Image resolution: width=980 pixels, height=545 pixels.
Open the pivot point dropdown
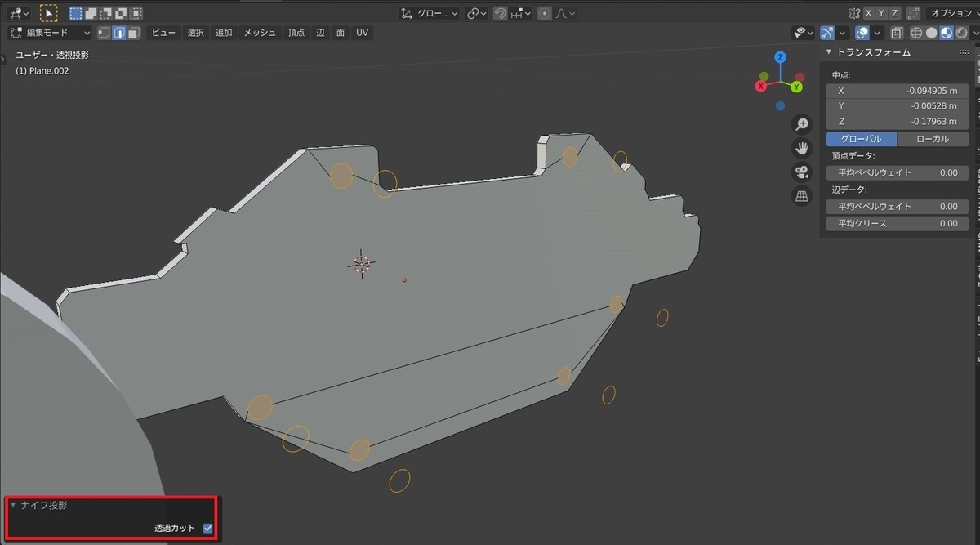click(x=477, y=13)
